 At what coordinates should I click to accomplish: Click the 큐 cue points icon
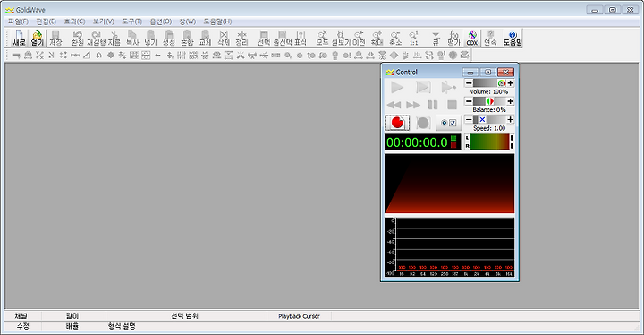tap(436, 39)
